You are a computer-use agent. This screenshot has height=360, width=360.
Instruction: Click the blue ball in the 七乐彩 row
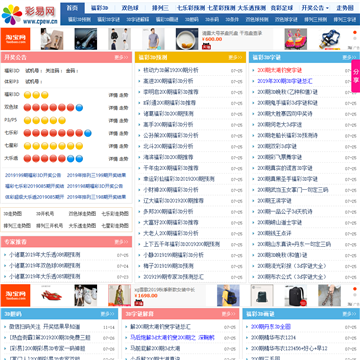tap(88, 133)
